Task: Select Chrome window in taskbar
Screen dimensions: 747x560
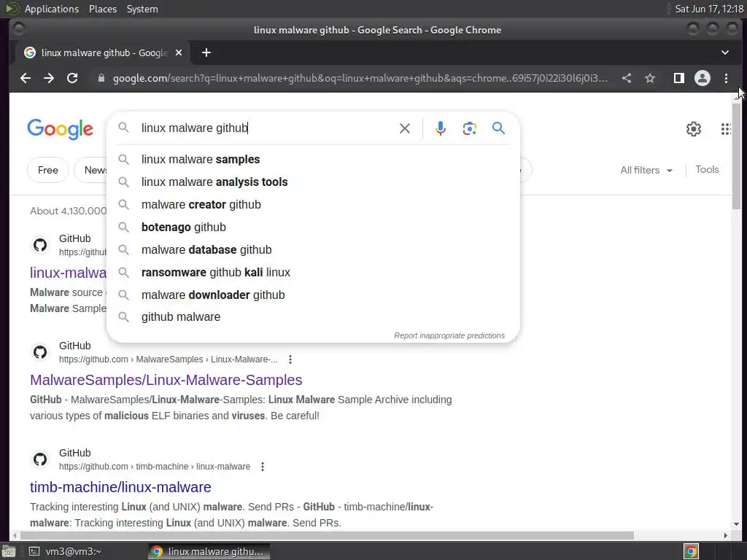Action: click(209, 551)
